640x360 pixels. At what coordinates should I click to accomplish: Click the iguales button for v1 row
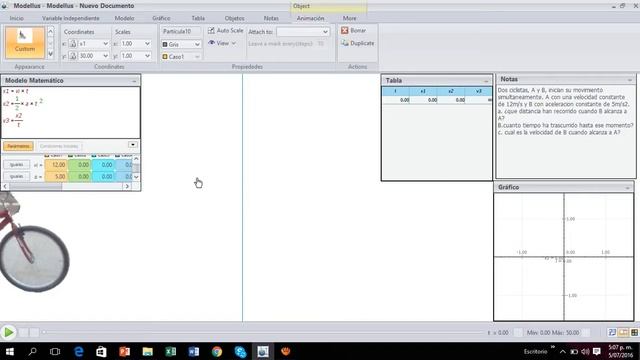16,164
